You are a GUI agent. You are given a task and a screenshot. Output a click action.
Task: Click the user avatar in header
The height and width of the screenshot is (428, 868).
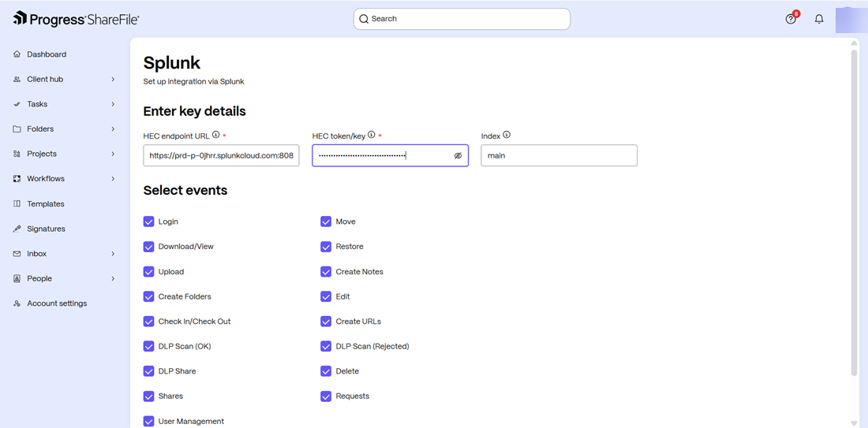[x=851, y=20]
